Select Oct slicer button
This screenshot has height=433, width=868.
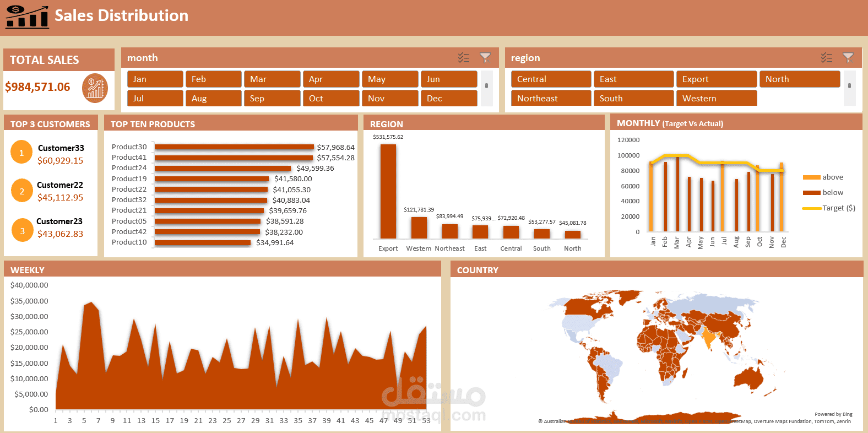[x=331, y=98]
